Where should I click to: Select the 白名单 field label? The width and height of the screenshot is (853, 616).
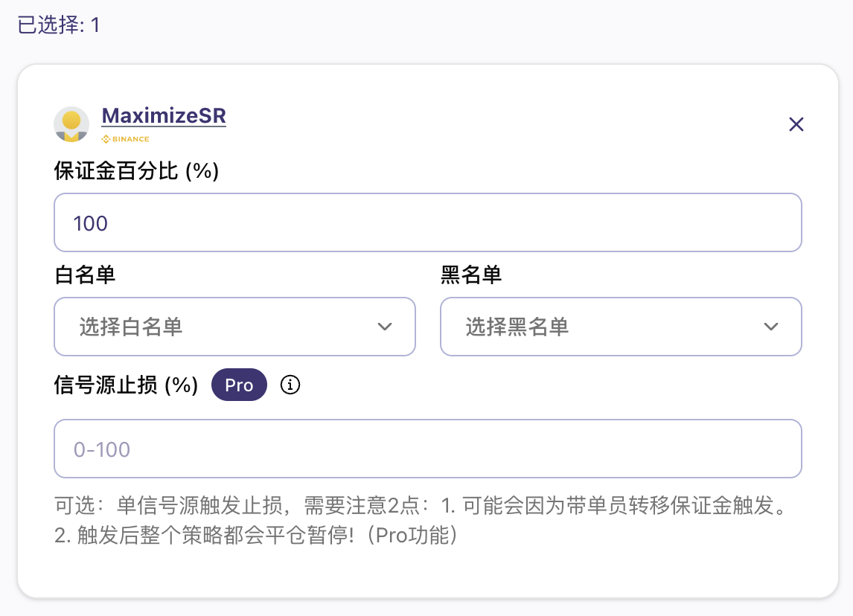click(x=84, y=275)
